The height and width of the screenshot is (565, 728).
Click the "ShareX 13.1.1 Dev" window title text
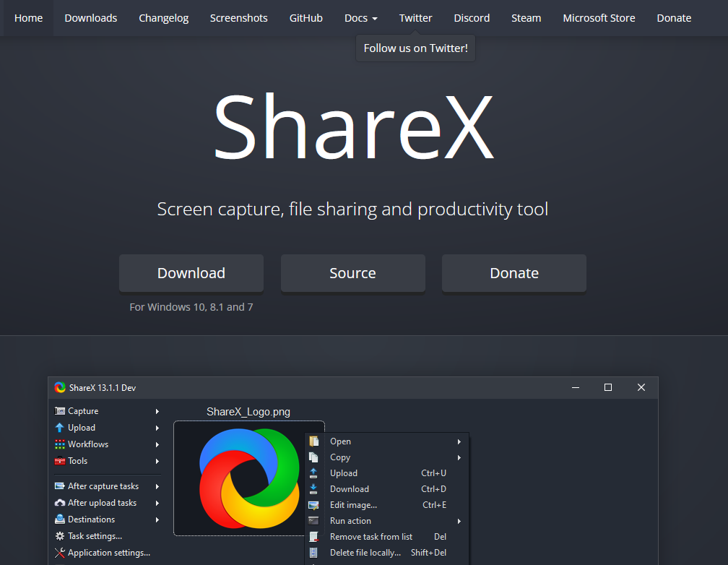pyautogui.click(x=103, y=387)
